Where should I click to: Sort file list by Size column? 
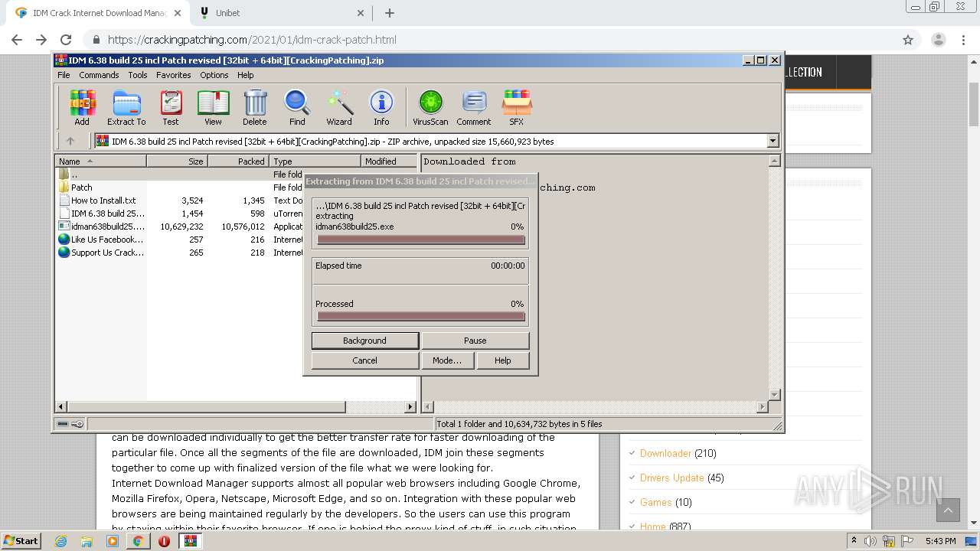point(177,161)
